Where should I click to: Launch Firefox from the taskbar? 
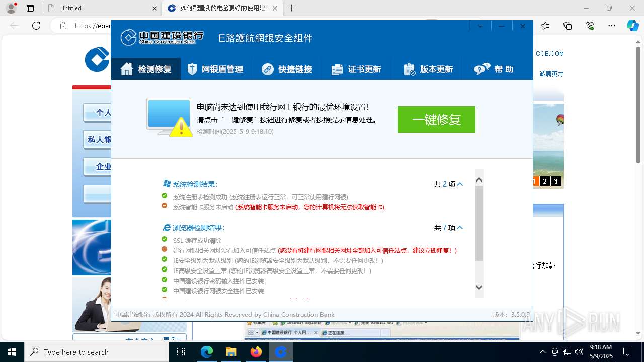click(256, 352)
